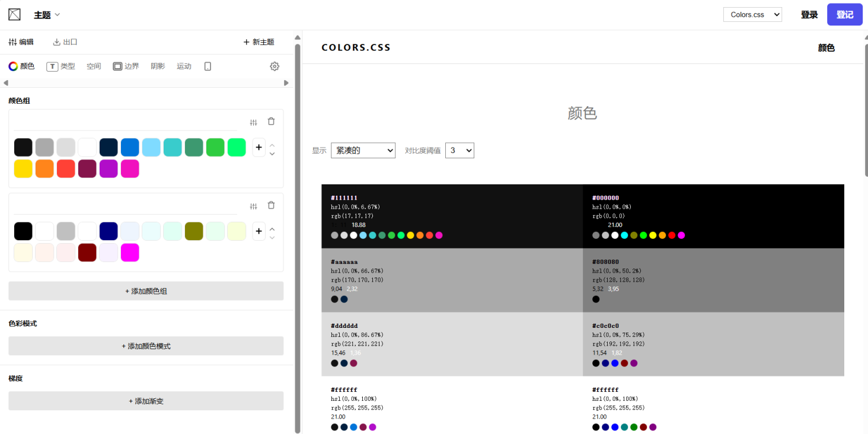868x434 pixels.
Task: Open the 紧凑的 display mode dropdown
Action: coord(363,150)
